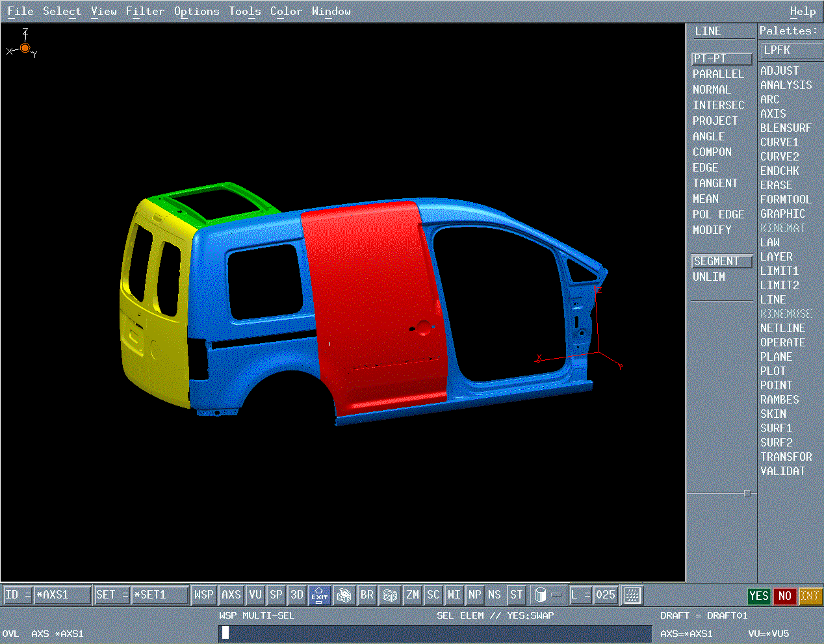Open the grid keypad icon
The image size is (824, 644).
(632, 595)
